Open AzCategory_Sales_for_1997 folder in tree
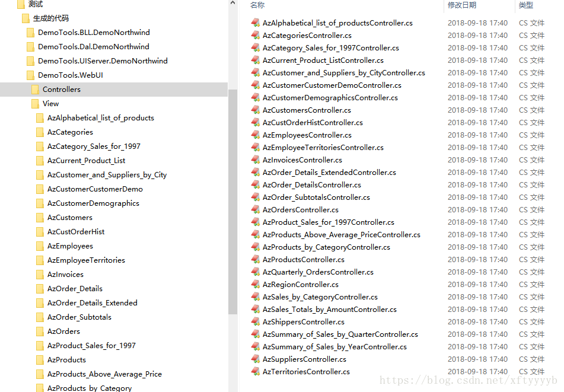 click(94, 146)
